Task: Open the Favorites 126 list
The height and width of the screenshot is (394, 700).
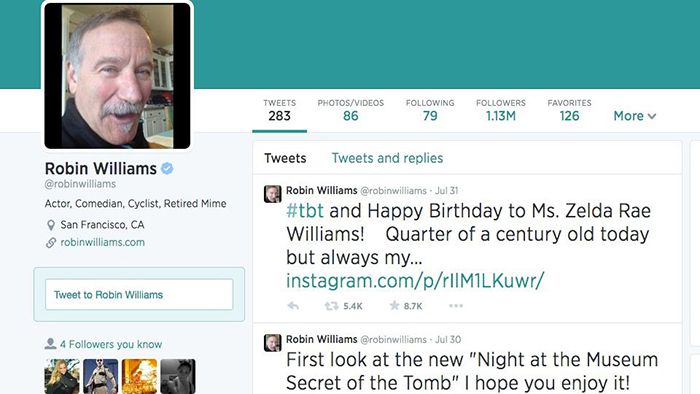Action: pyautogui.click(x=569, y=110)
